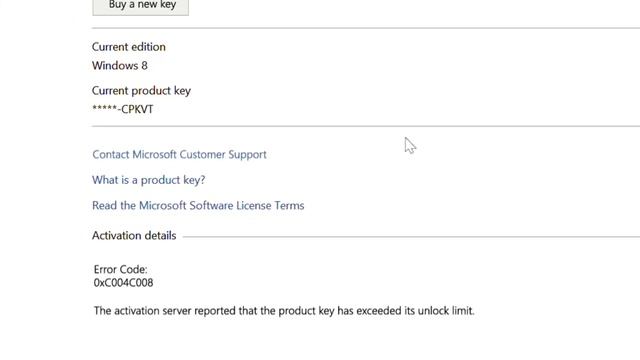Click the Current product key label

[x=141, y=91]
